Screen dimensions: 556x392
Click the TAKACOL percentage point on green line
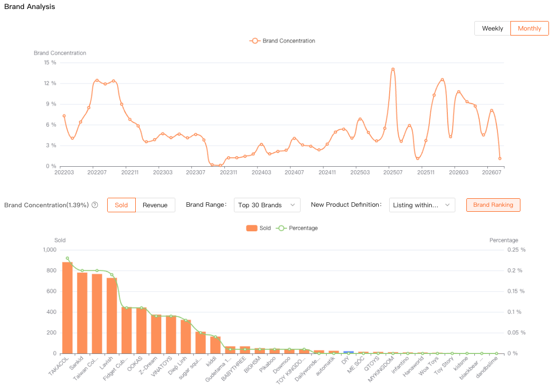[68, 258]
